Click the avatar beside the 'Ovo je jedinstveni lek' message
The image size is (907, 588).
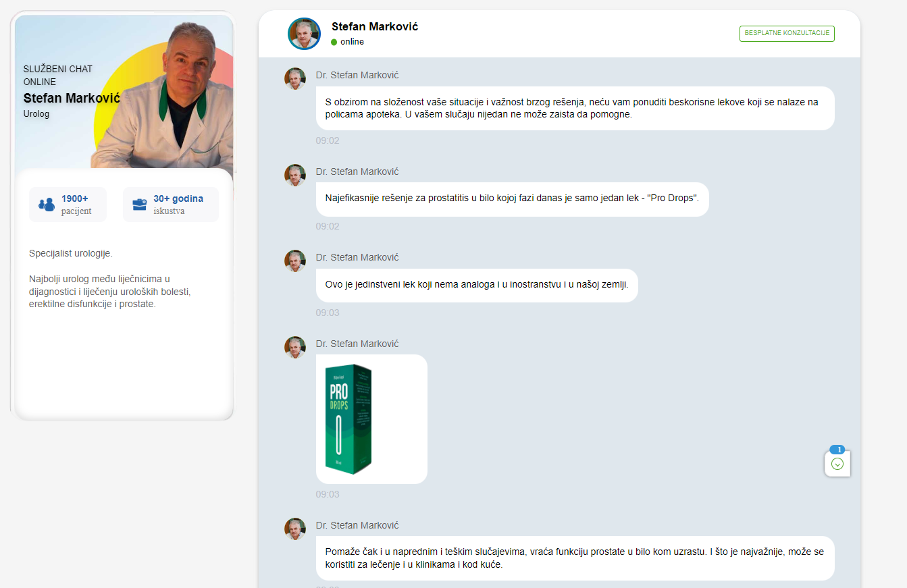pos(295,261)
